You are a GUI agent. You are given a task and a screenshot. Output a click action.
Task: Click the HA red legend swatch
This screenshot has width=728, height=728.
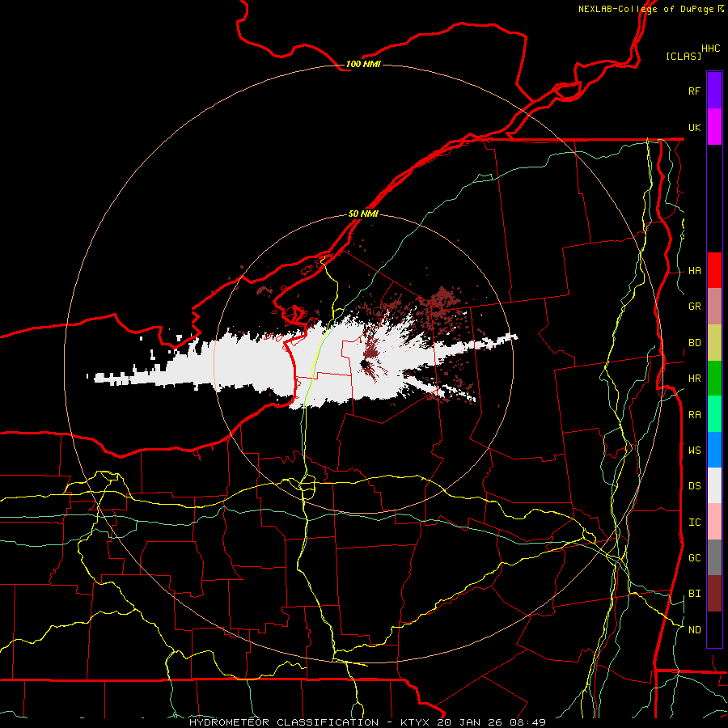(714, 270)
